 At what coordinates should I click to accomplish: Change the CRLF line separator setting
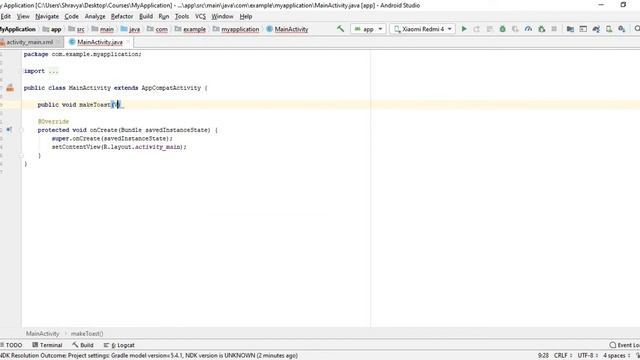coord(563,356)
